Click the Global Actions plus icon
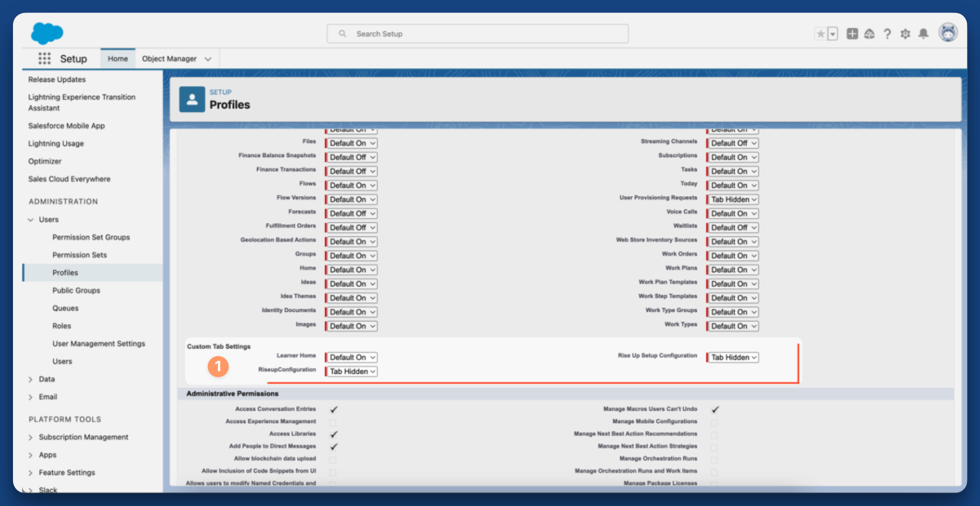The width and height of the screenshot is (980, 506). coord(852,34)
